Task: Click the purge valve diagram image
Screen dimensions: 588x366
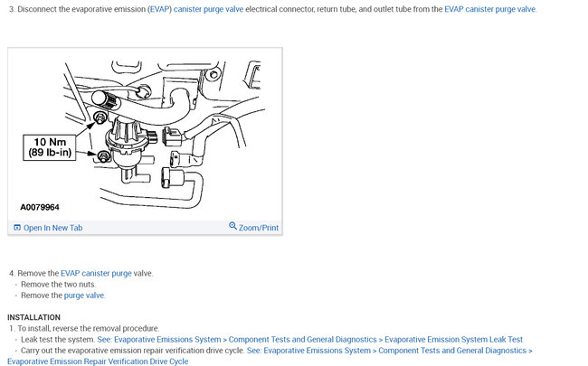Action: 145,134
